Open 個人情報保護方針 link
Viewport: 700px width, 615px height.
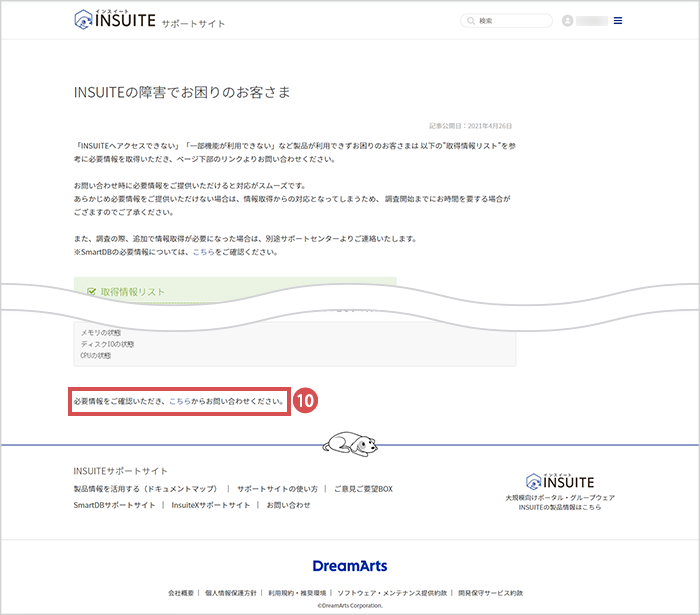231,593
